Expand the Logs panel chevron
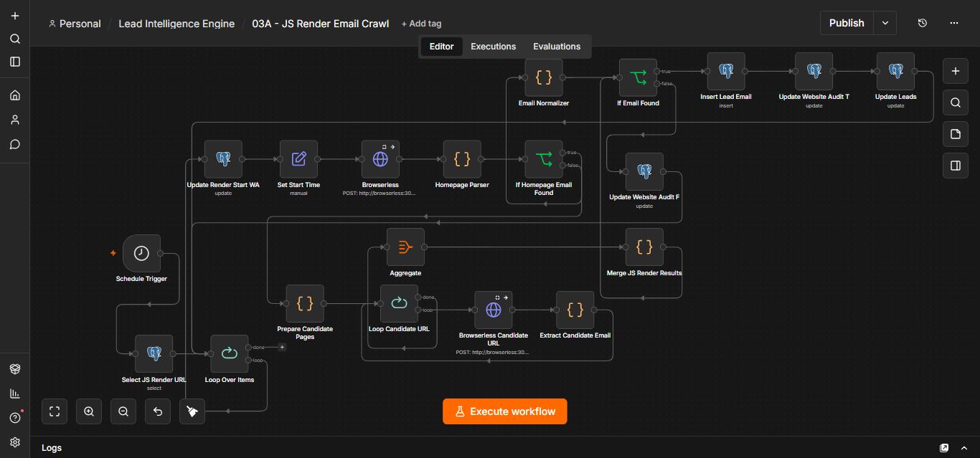 click(x=964, y=448)
